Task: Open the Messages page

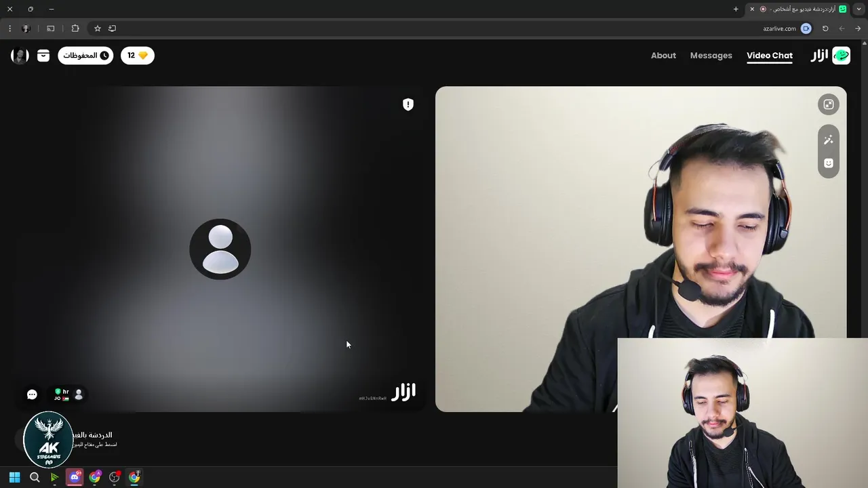Action: 711,56
